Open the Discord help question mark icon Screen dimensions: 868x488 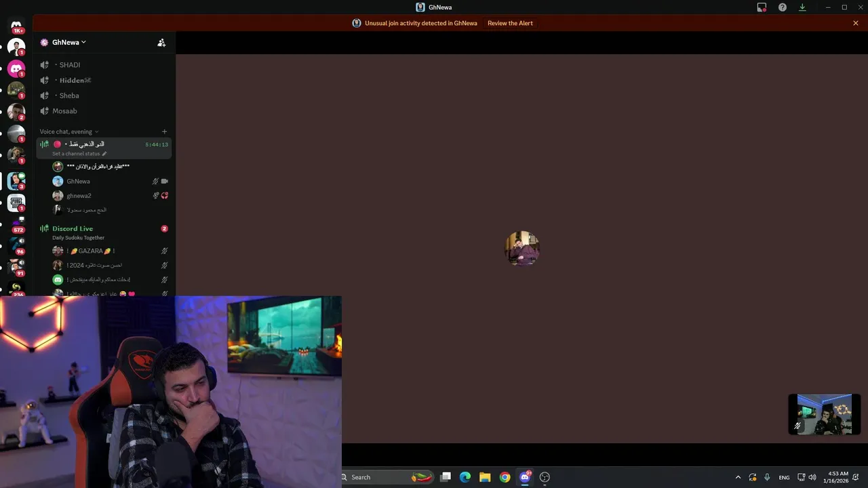(783, 7)
